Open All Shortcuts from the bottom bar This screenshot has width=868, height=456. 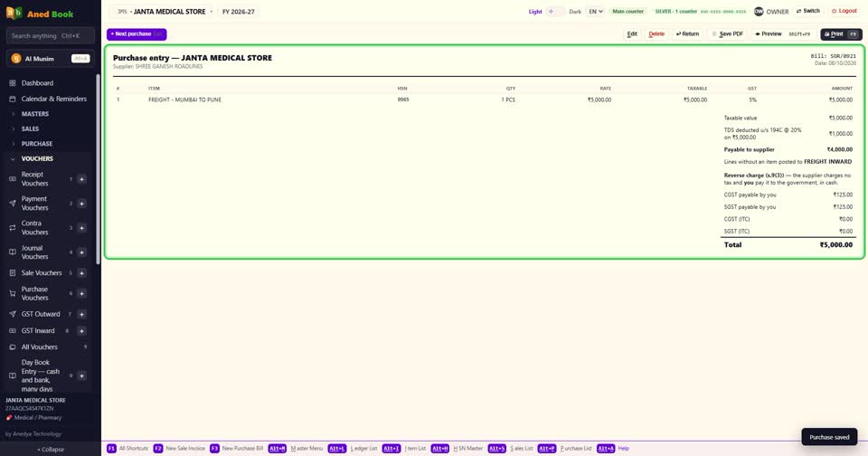click(x=127, y=448)
